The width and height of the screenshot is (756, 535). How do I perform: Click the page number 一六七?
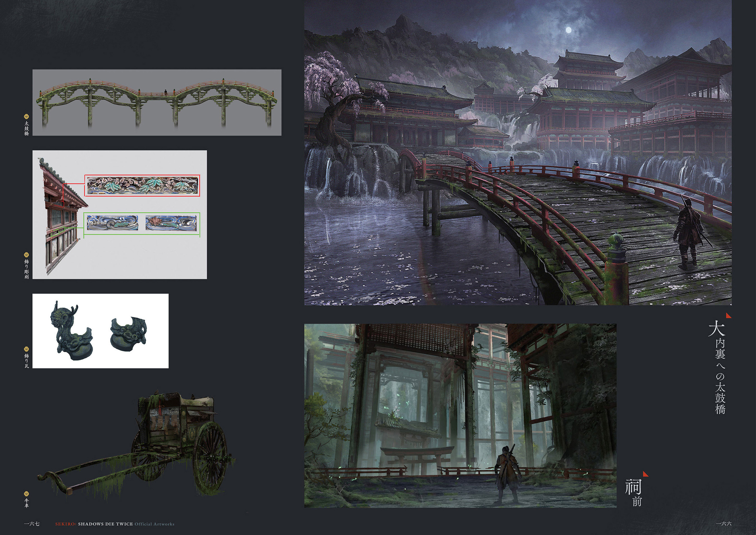[31, 524]
